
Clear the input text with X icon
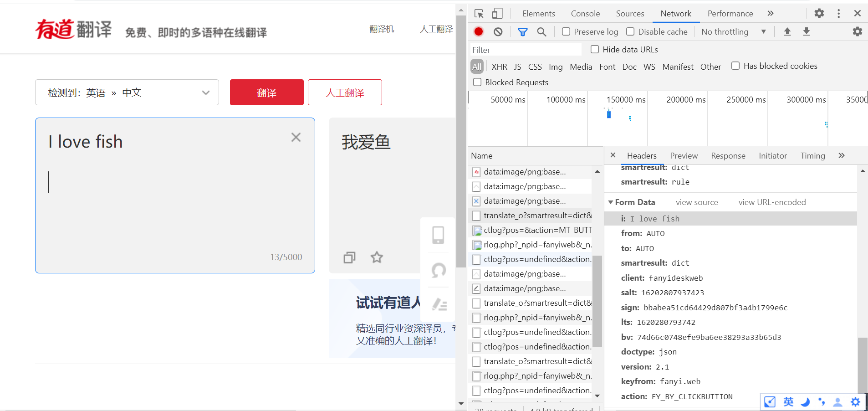296,137
